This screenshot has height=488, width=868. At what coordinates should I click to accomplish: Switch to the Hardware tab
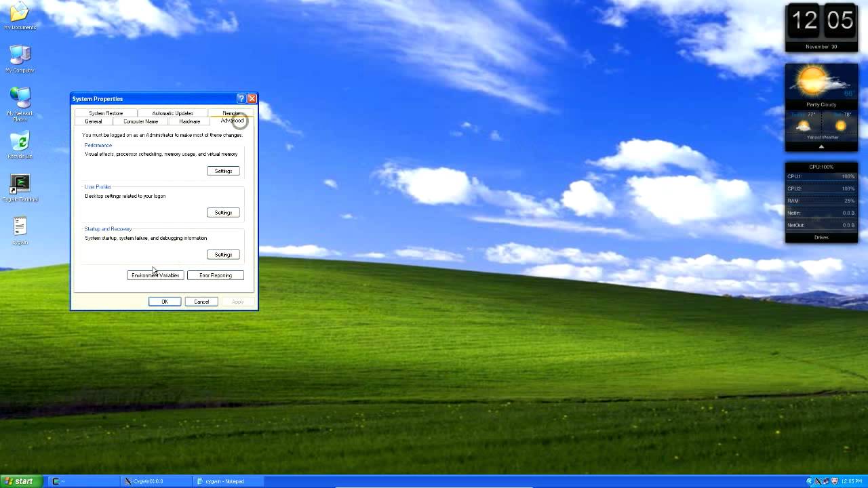coord(189,121)
